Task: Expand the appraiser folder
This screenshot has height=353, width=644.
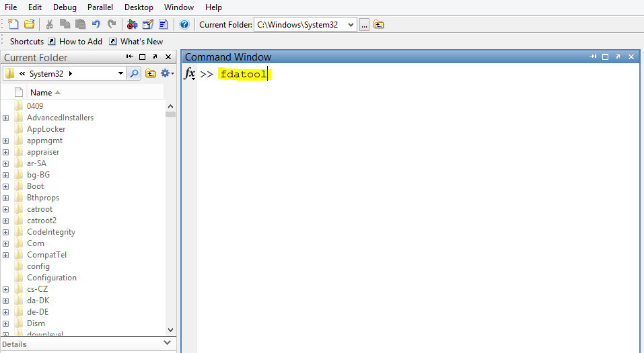Action: (6, 152)
